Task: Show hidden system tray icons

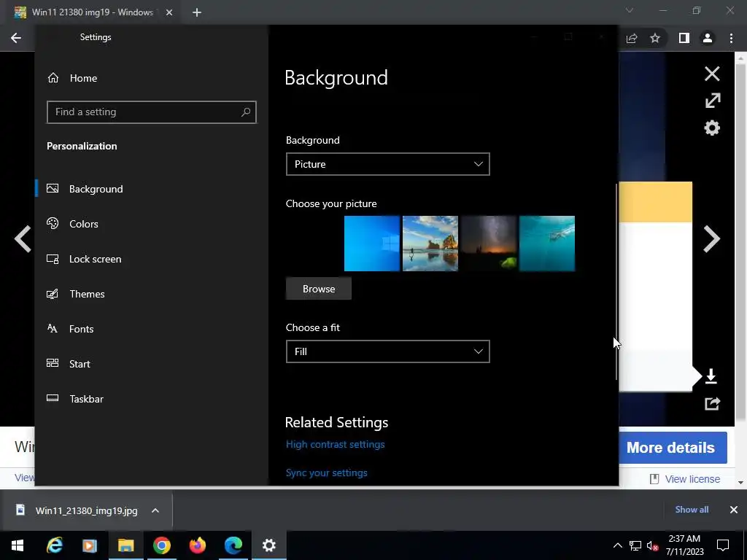Action: (x=617, y=545)
